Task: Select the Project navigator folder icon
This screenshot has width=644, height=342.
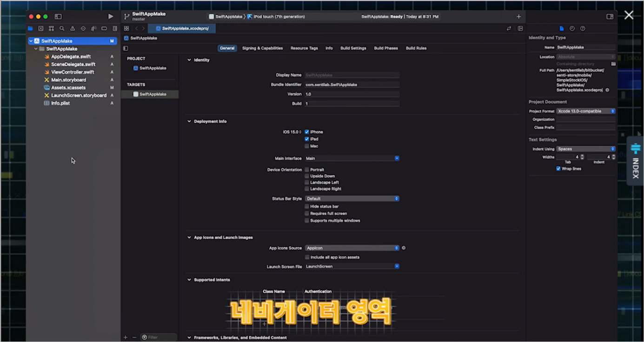Action: (30, 28)
